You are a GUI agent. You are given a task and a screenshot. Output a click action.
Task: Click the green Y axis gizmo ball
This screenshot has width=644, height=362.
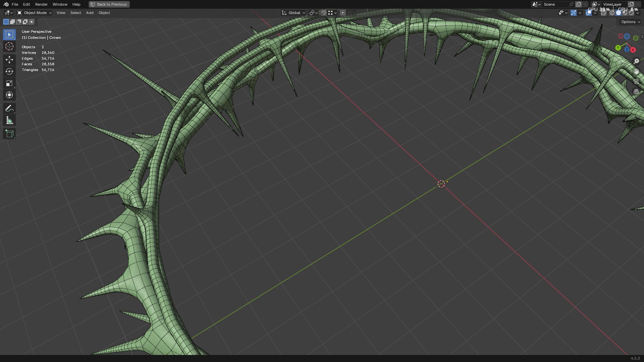[618, 48]
